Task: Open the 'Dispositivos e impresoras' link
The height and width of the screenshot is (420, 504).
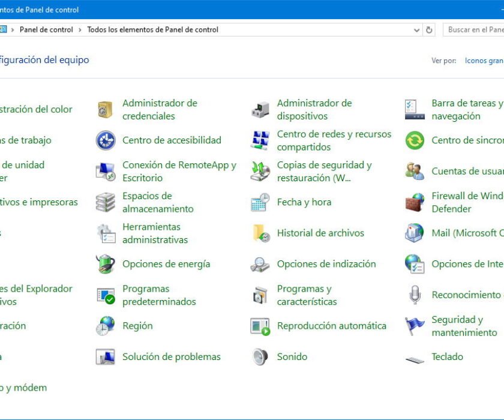Action: click(x=38, y=202)
